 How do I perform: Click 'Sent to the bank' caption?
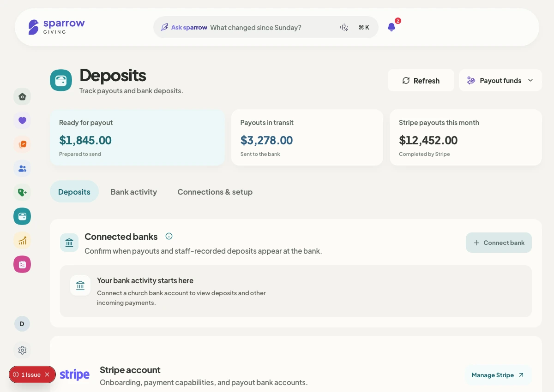(x=260, y=154)
